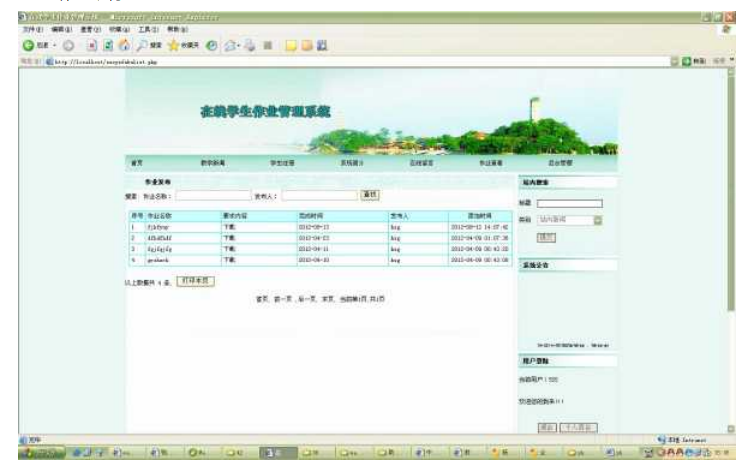Click 下载 link in table row 2
This screenshot has height=471, width=753.
(229, 238)
